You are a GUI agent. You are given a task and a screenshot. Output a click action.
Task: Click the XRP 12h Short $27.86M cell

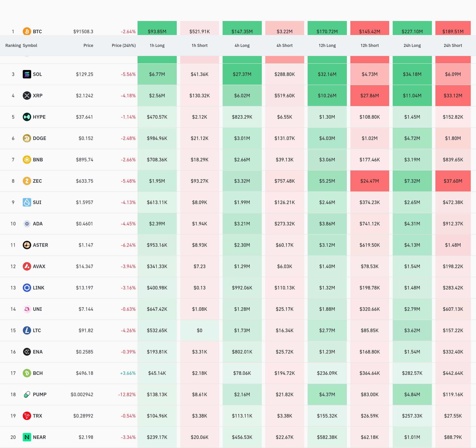pos(369,96)
